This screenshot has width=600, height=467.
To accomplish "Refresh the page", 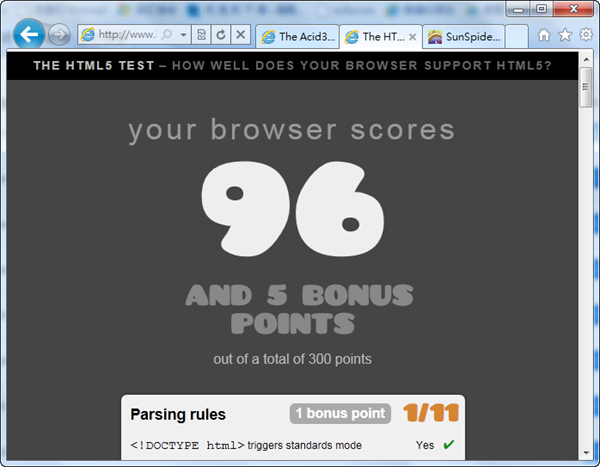I will [221, 35].
